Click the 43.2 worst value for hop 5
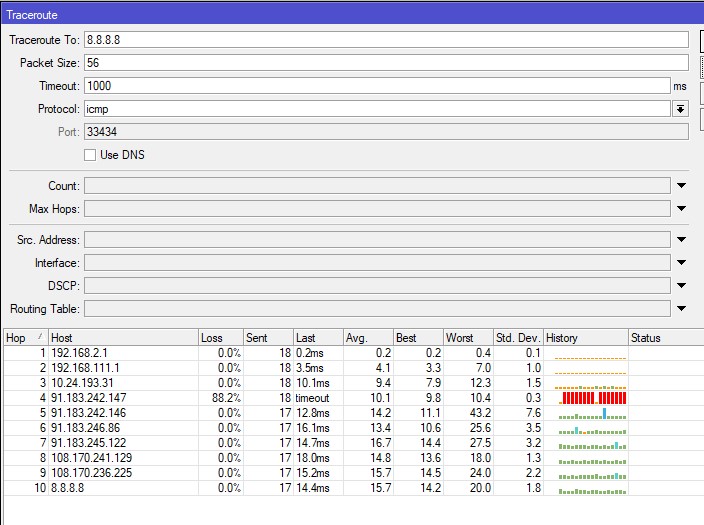 pyautogui.click(x=480, y=413)
